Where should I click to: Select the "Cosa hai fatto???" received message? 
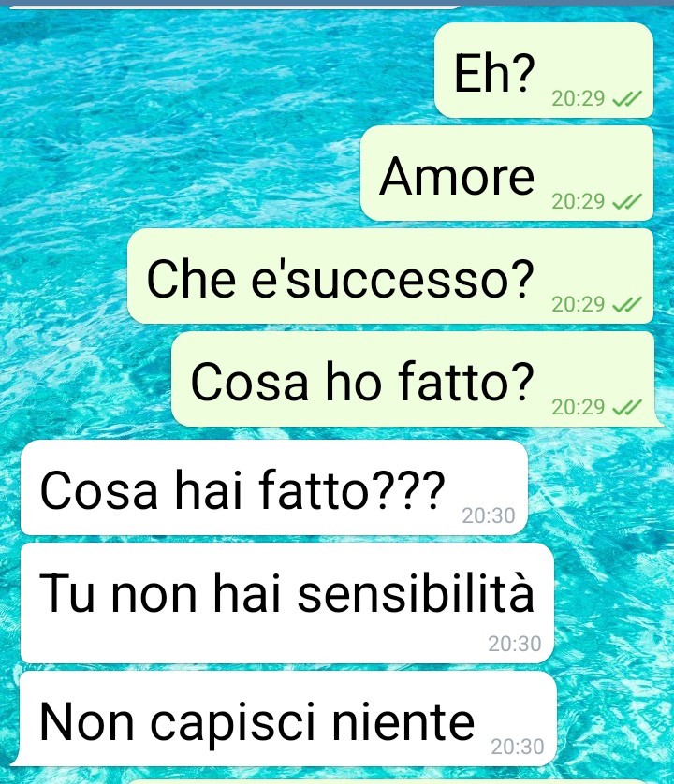pyautogui.click(x=272, y=487)
